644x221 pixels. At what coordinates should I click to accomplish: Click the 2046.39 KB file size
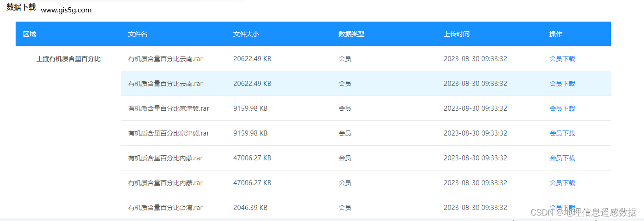tap(250, 208)
